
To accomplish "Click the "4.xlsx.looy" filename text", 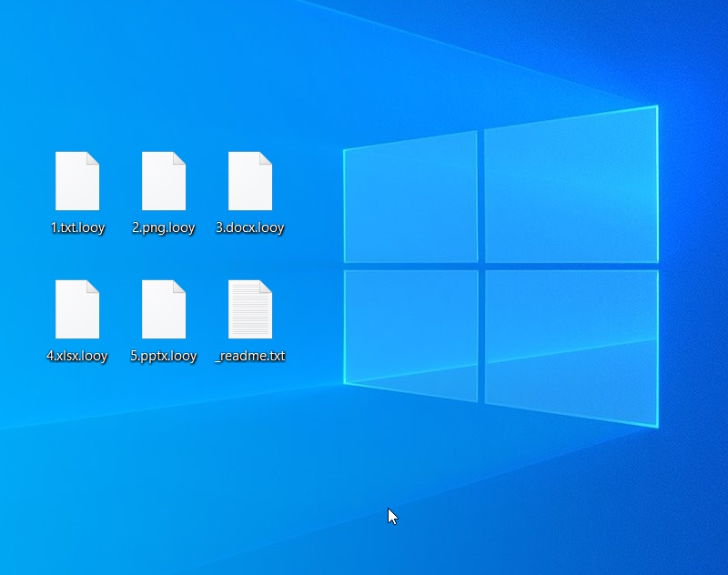I will [77, 356].
